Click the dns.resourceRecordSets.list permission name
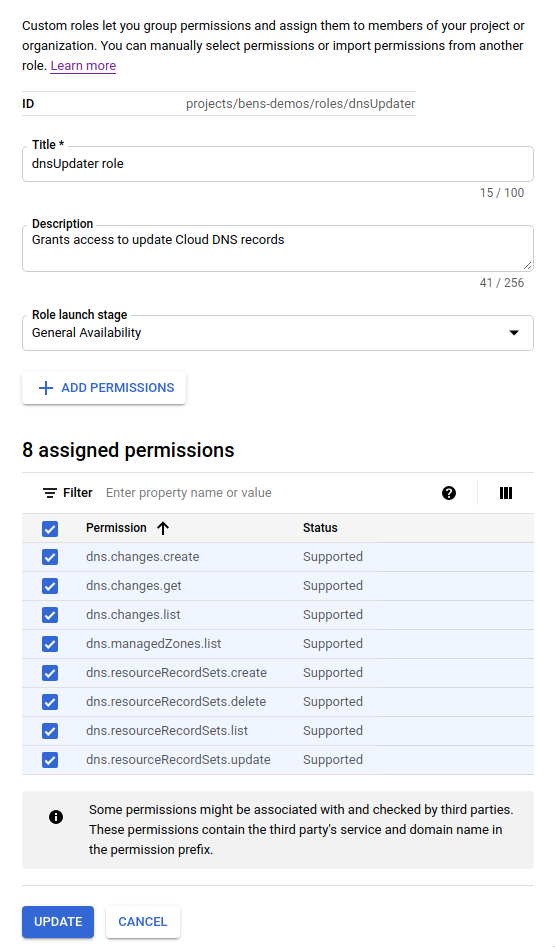Viewport: 555px width, 948px height. tap(167, 731)
